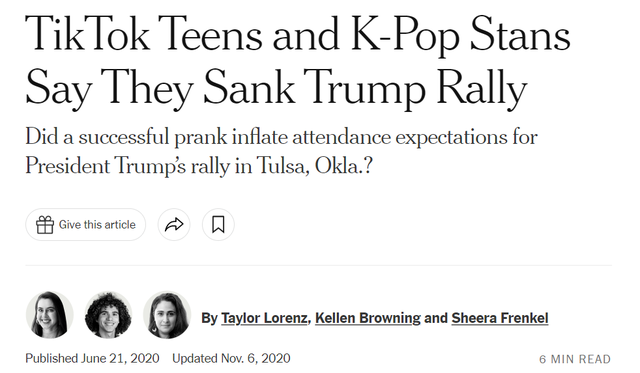Click Taylor Lorenz's author photo

50,315
